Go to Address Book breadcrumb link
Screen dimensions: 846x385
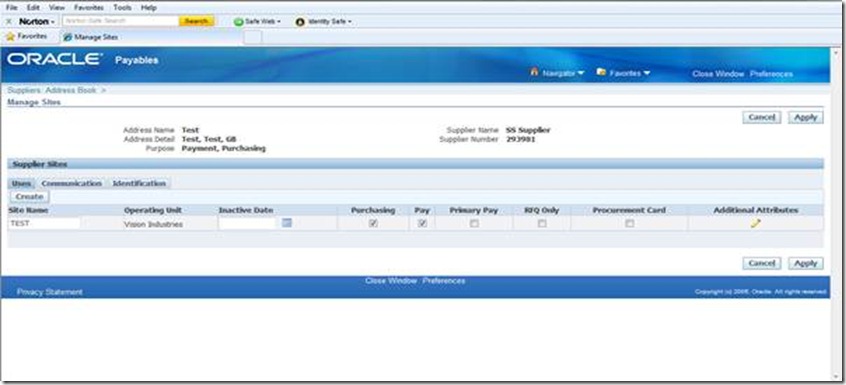[71, 91]
